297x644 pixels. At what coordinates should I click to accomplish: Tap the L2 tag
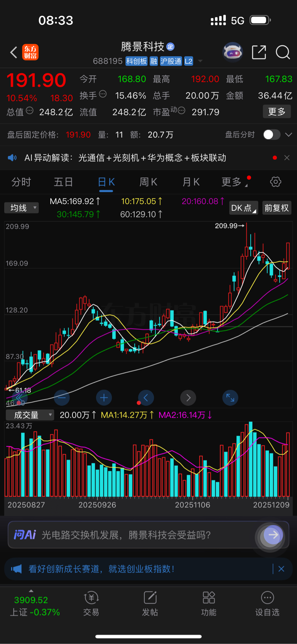pos(188,61)
